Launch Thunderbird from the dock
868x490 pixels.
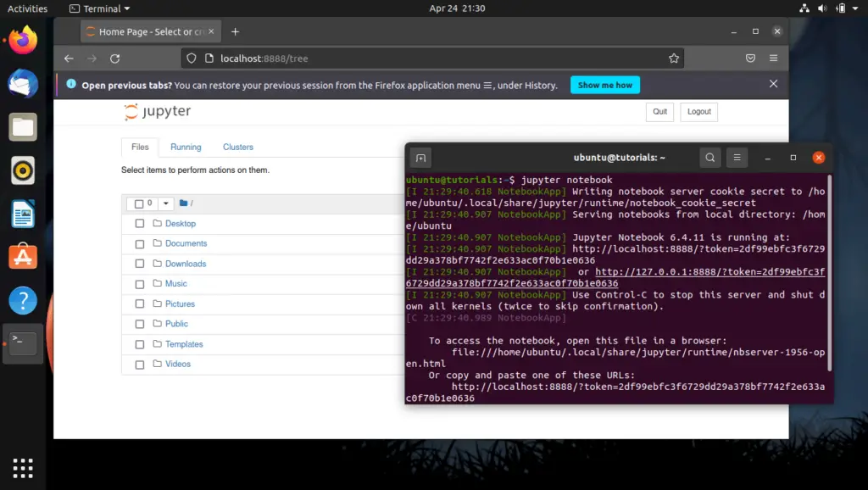(x=23, y=84)
